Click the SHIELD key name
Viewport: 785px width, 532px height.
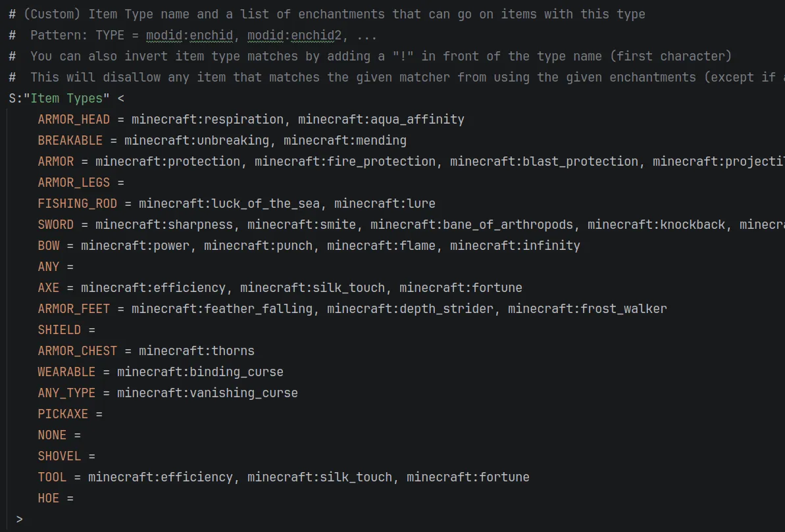click(x=59, y=330)
